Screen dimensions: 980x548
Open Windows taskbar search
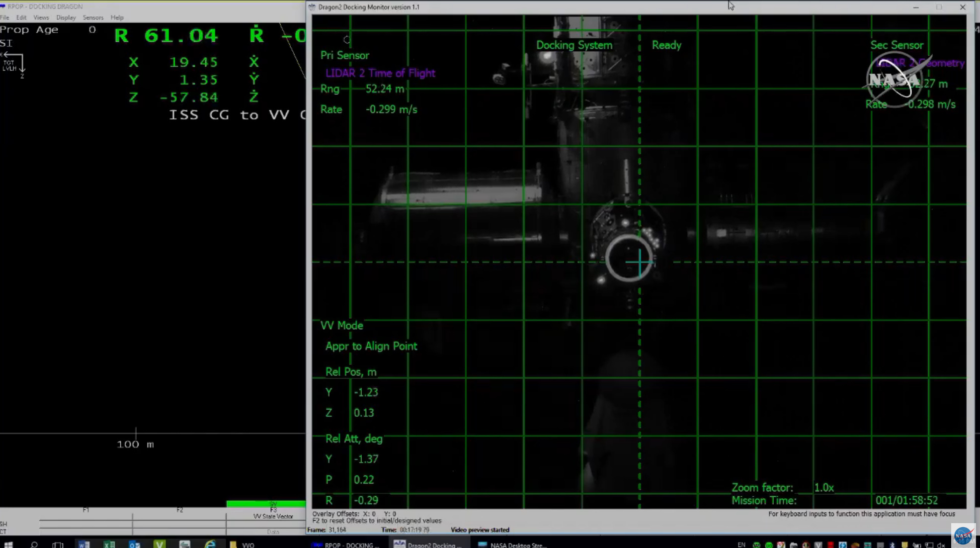point(34,545)
